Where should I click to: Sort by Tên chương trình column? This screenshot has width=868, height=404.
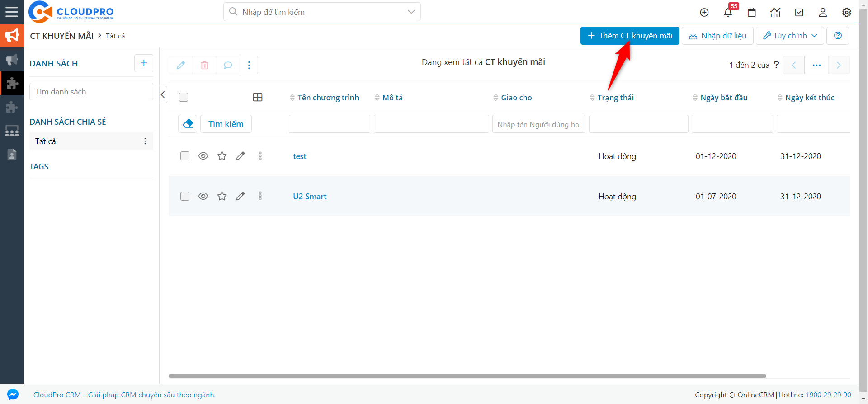click(x=324, y=98)
